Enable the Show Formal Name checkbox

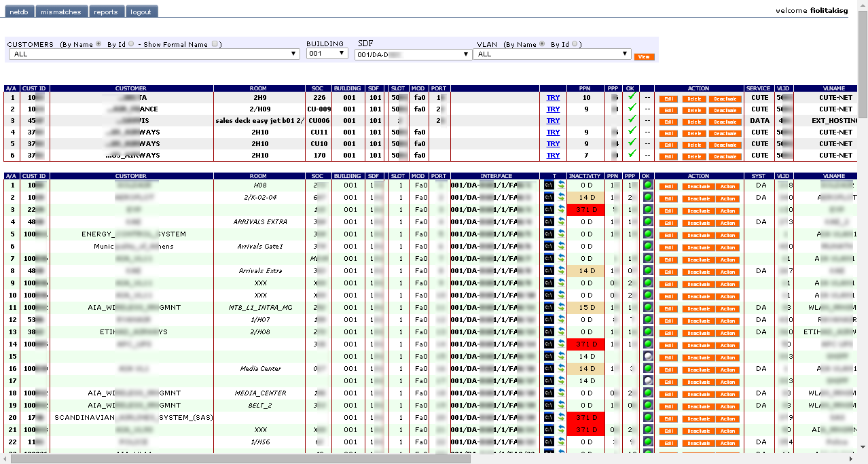215,44
